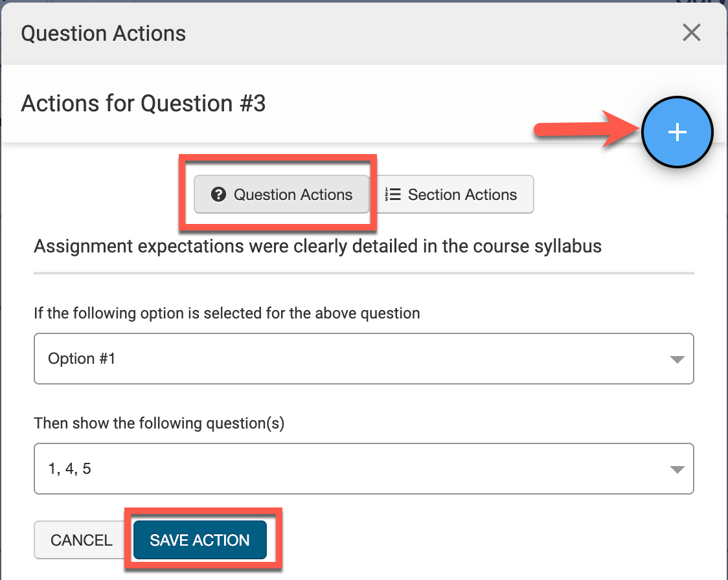Click the 'Then show the following question(s)' label
728x580 pixels.
point(159,424)
